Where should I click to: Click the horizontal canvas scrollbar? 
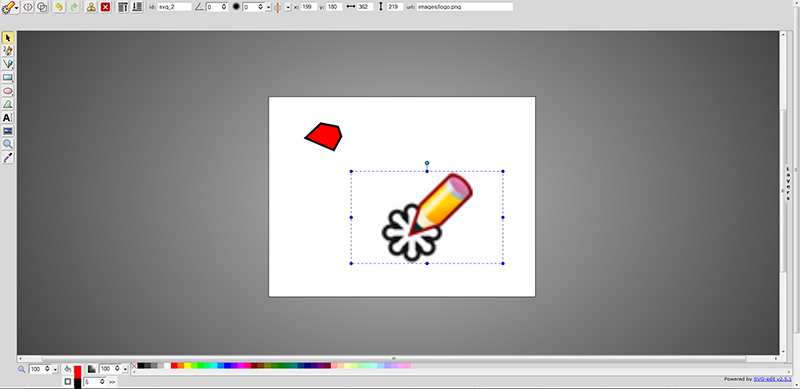[x=393, y=359]
